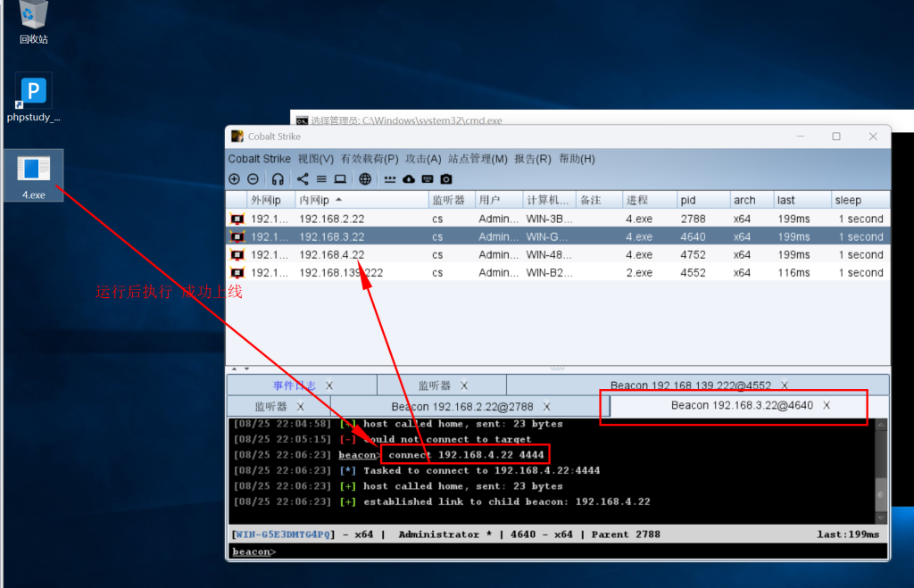Switch to pivot graph view icon
Viewport: 914px width, 588px height.
tap(303, 179)
